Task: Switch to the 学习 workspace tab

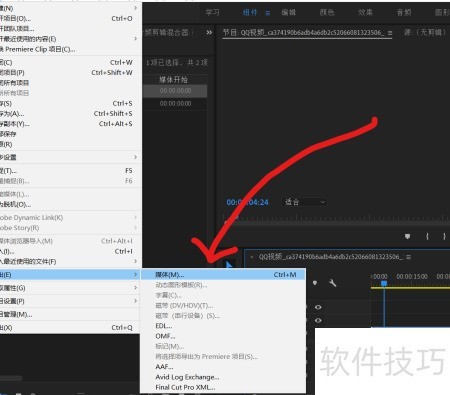Action: [x=212, y=13]
